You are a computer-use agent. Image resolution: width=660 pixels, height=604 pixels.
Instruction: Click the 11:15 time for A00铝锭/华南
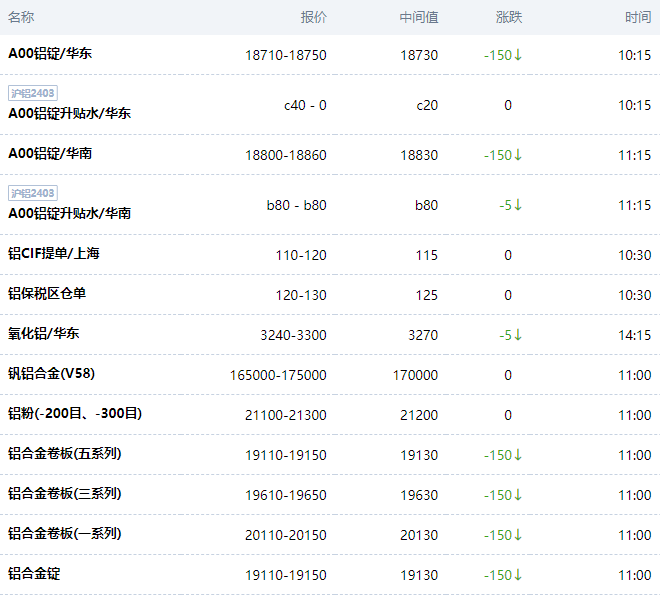635,155
